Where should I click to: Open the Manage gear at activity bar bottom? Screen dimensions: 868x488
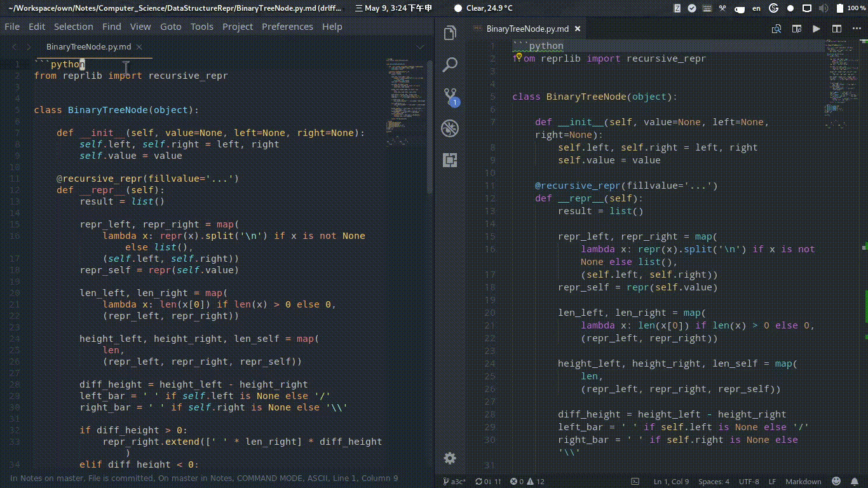(x=451, y=458)
